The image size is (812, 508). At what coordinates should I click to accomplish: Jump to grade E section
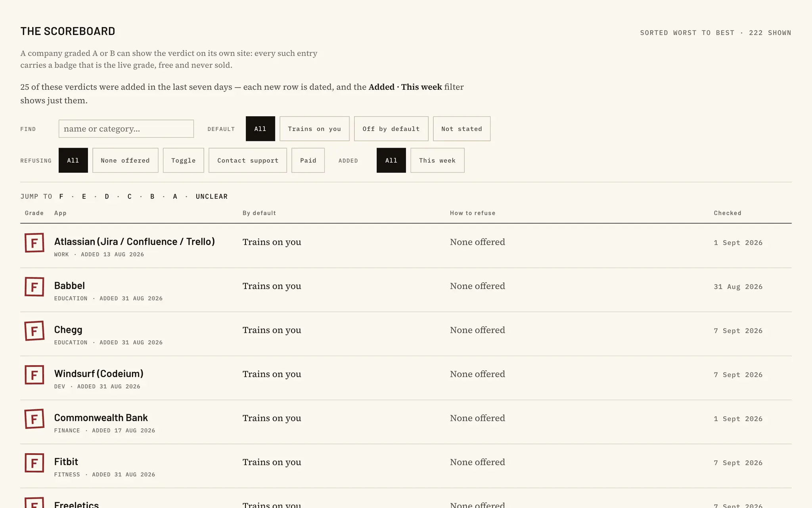tap(84, 196)
